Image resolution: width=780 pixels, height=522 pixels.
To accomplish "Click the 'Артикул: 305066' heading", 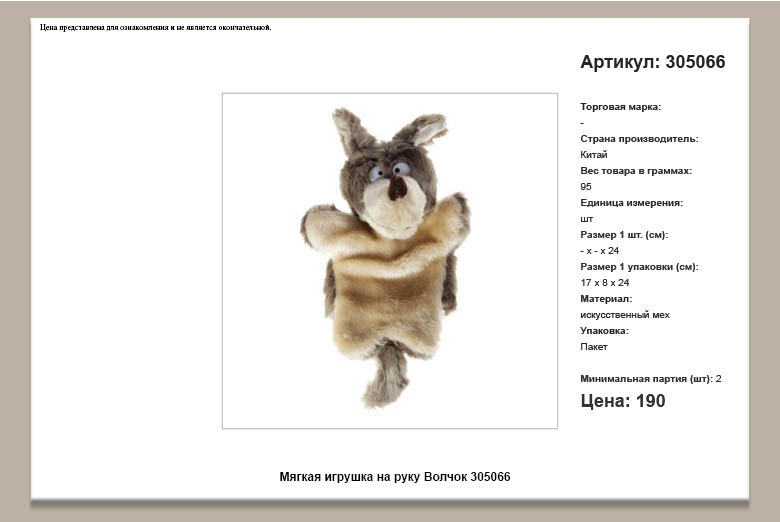I will click(652, 62).
